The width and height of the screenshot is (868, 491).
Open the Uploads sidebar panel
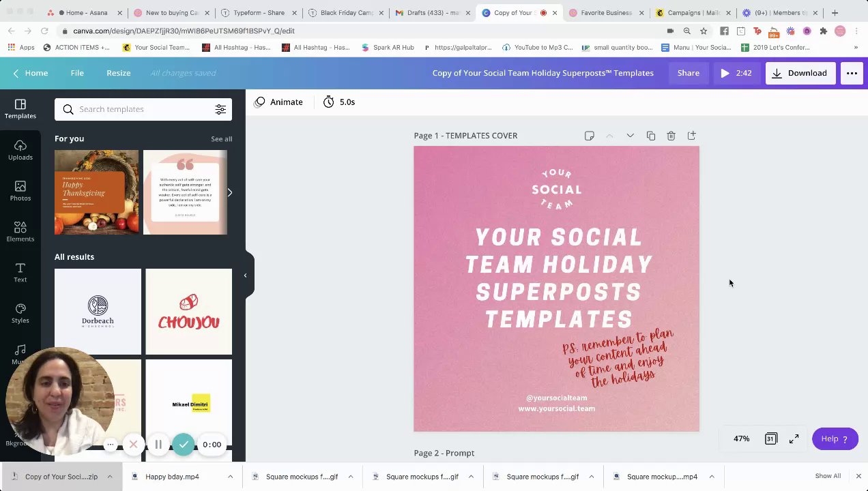[20, 150]
